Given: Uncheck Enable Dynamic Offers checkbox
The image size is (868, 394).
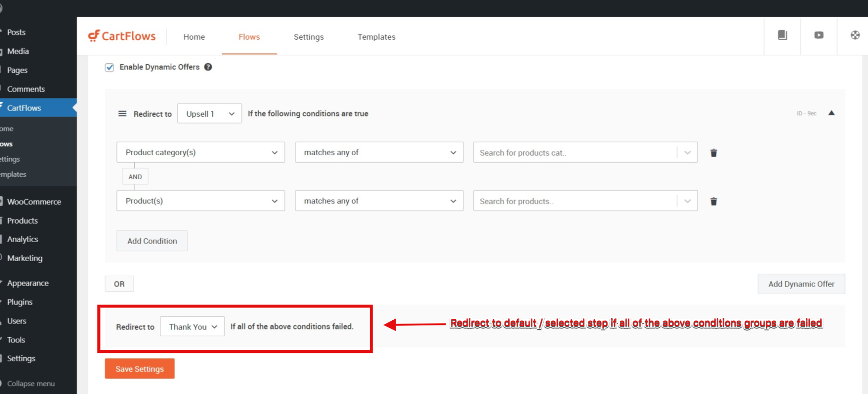Looking at the screenshot, I should (x=110, y=67).
